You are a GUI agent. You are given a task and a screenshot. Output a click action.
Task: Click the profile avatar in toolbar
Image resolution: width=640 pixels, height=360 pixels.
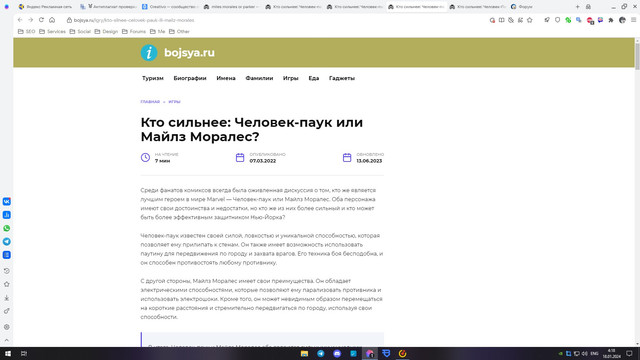622,20
